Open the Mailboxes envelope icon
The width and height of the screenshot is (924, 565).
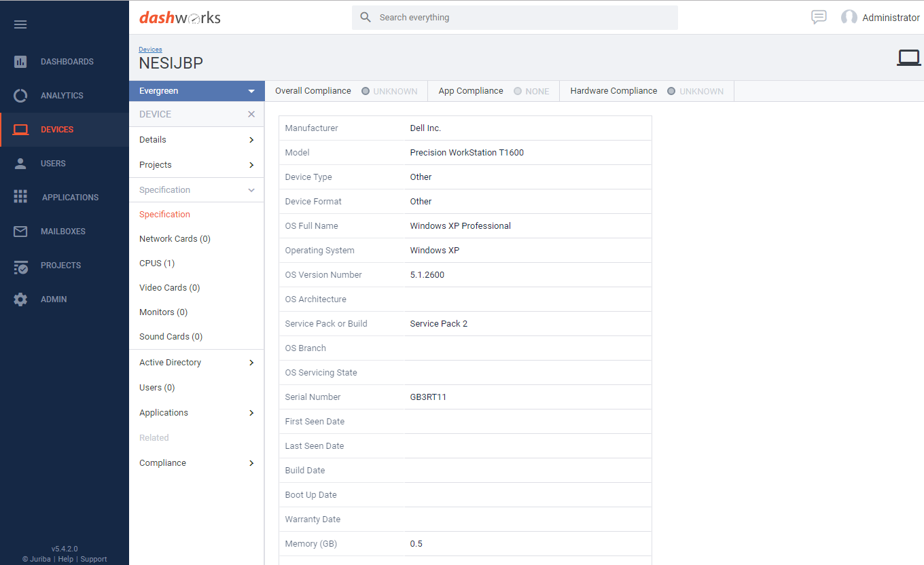click(20, 231)
